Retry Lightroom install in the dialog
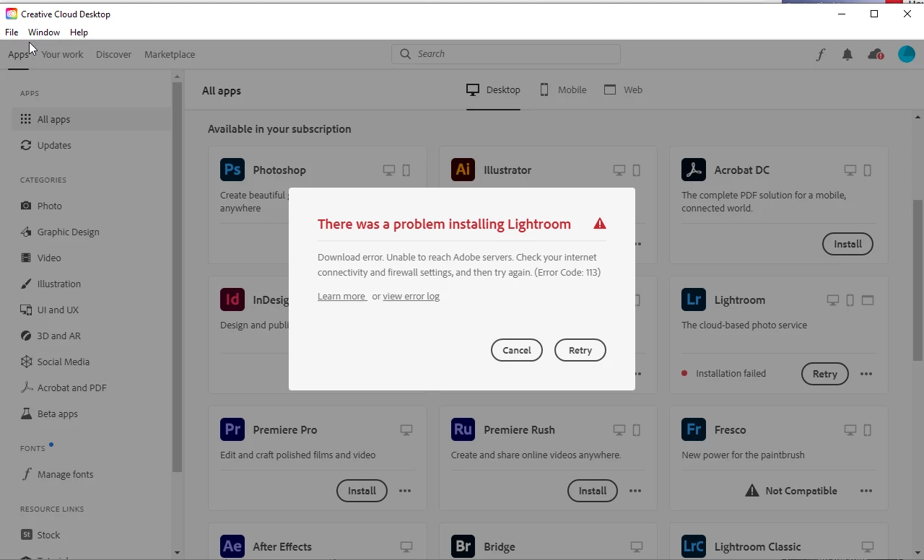The height and width of the screenshot is (560, 924). pyautogui.click(x=580, y=350)
